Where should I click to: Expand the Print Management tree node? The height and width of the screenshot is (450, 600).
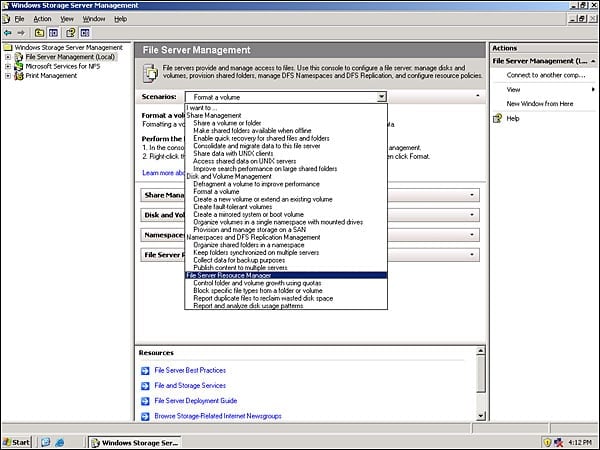pos(8,76)
